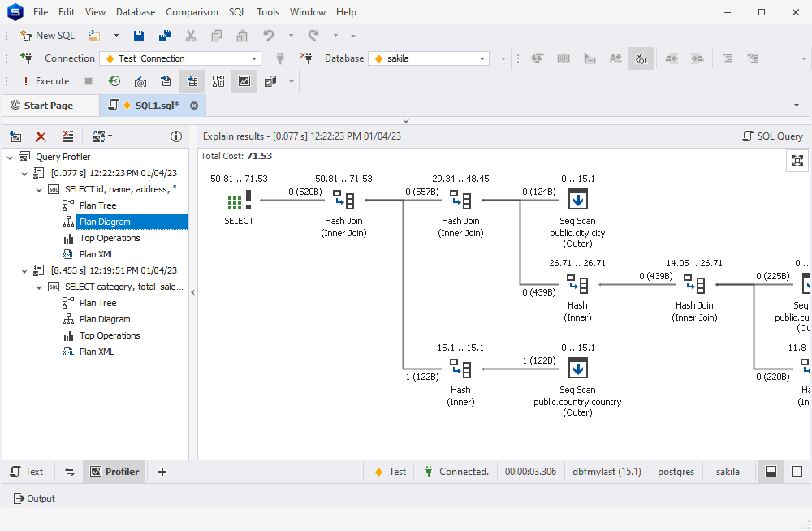This screenshot has height=531, width=812.
Task: Export profiling results in the Profiler panel
Action: [x=15, y=136]
